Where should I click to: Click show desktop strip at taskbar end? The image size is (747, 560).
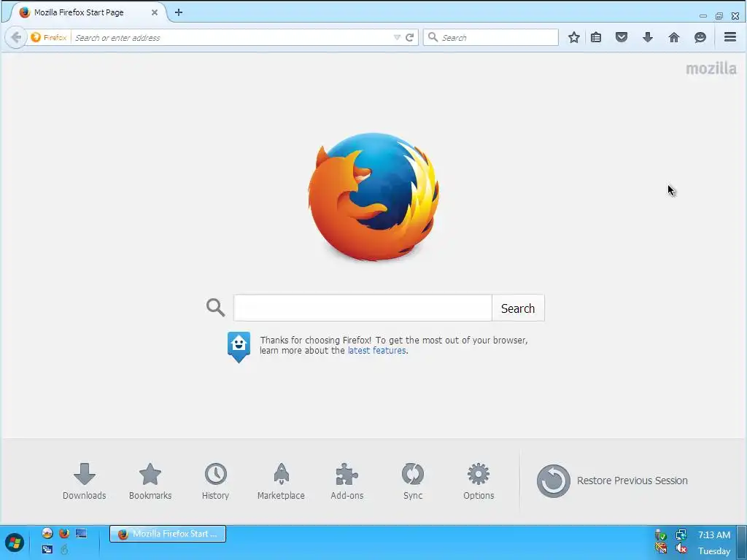click(x=742, y=542)
